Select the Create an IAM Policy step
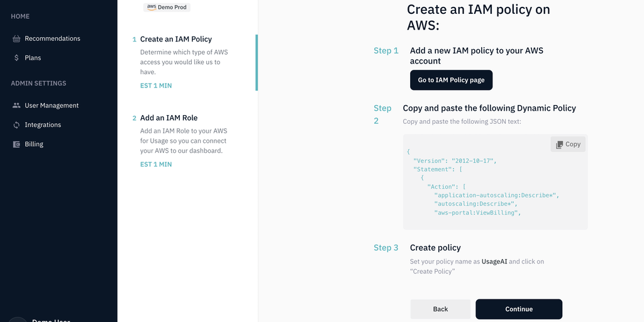The height and width of the screenshot is (322, 644). pyautogui.click(x=176, y=39)
